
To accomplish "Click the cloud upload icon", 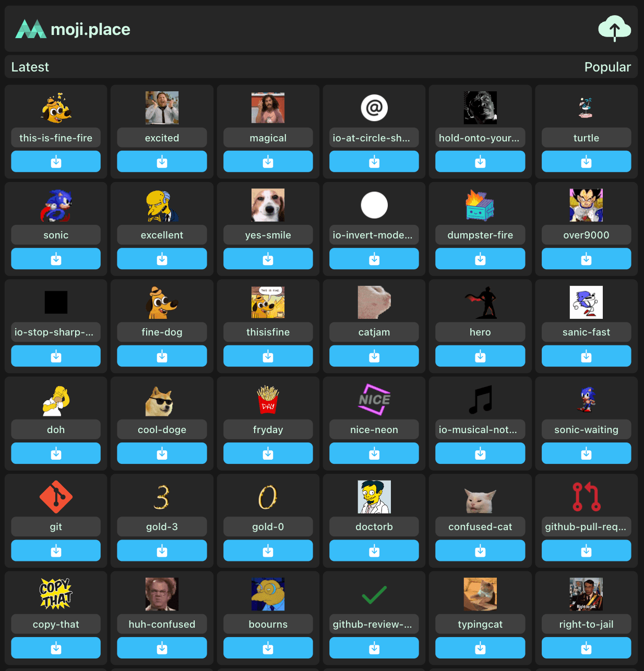I will point(614,29).
